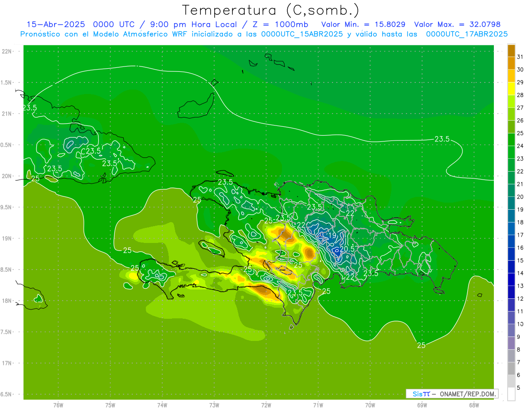The height and width of the screenshot is (411, 532).
Task: Click the '68W' longitude axis label
Action: tap(474, 405)
